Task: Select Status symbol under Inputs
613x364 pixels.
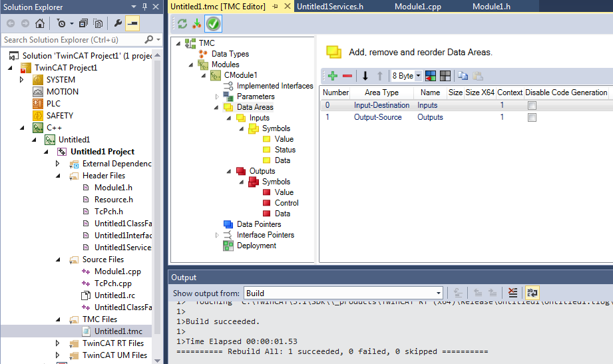Action: coord(285,150)
